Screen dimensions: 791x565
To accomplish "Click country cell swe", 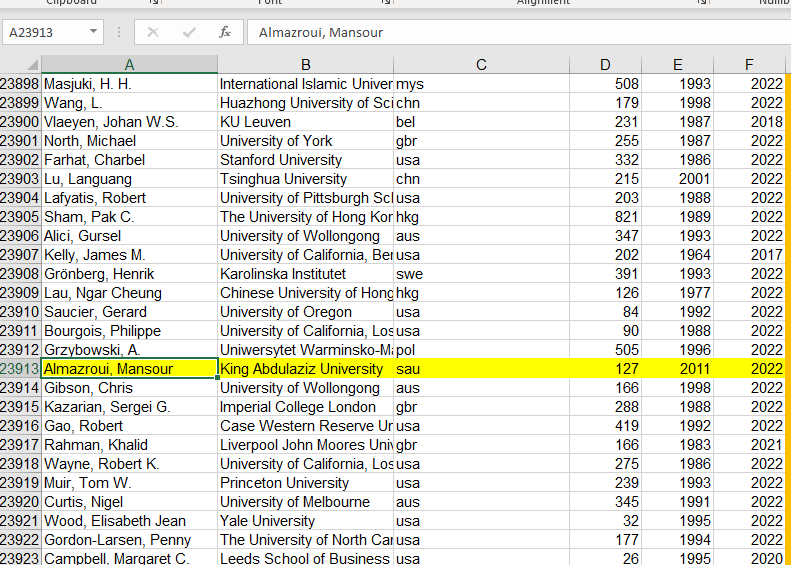I will (481, 274).
